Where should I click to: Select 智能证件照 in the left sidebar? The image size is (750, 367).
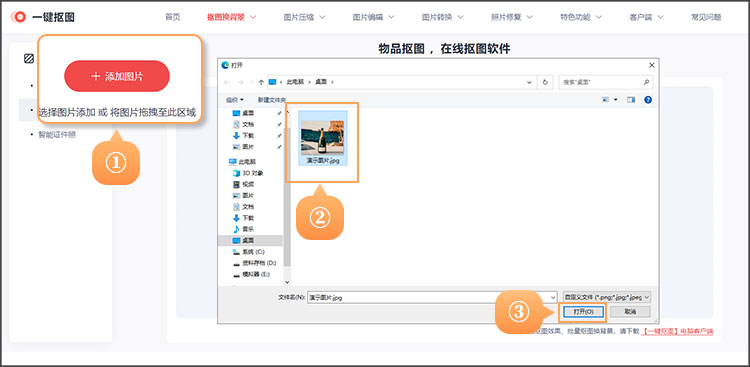[x=57, y=134]
